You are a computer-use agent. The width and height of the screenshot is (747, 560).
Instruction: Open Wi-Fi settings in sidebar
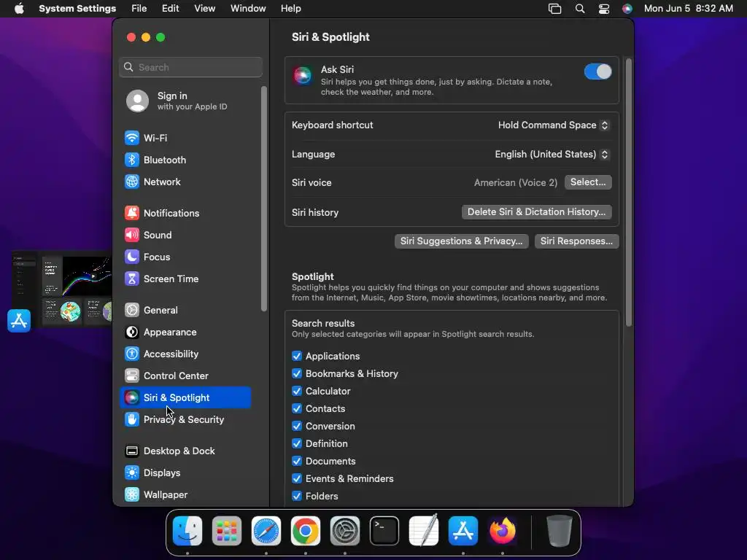point(185,138)
